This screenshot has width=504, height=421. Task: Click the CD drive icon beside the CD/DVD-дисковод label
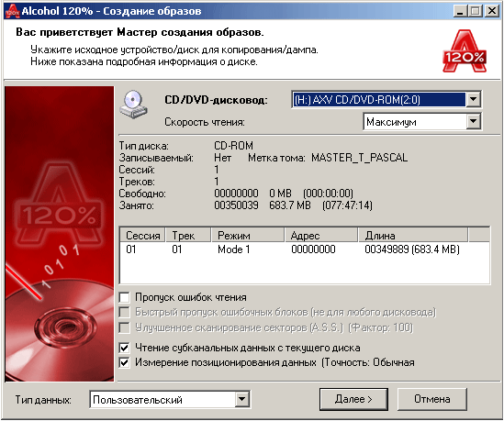tap(134, 105)
